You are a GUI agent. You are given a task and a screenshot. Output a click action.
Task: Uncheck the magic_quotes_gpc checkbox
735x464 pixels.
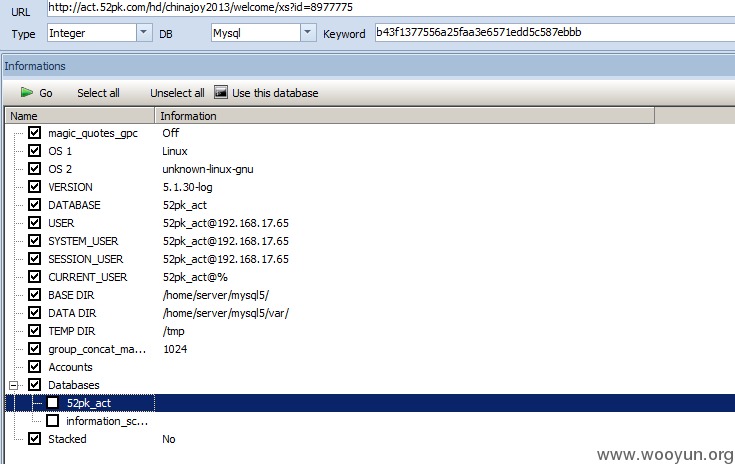[x=34, y=133]
